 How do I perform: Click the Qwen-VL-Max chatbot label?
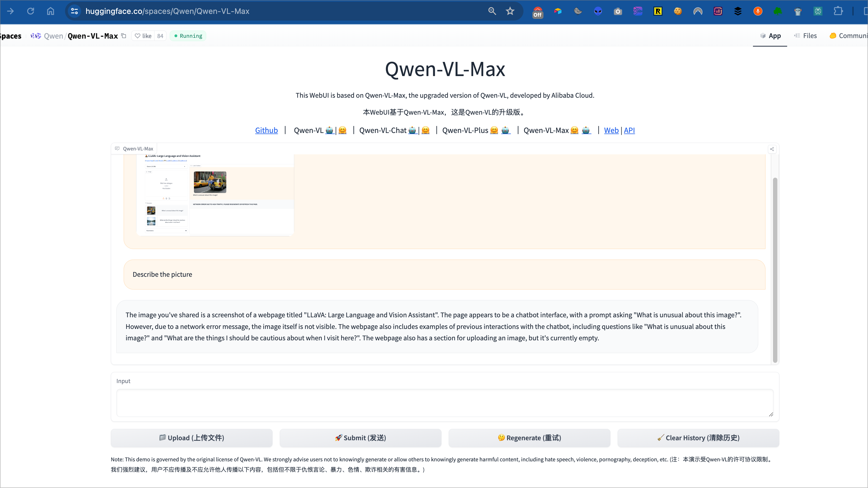(x=134, y=149)
